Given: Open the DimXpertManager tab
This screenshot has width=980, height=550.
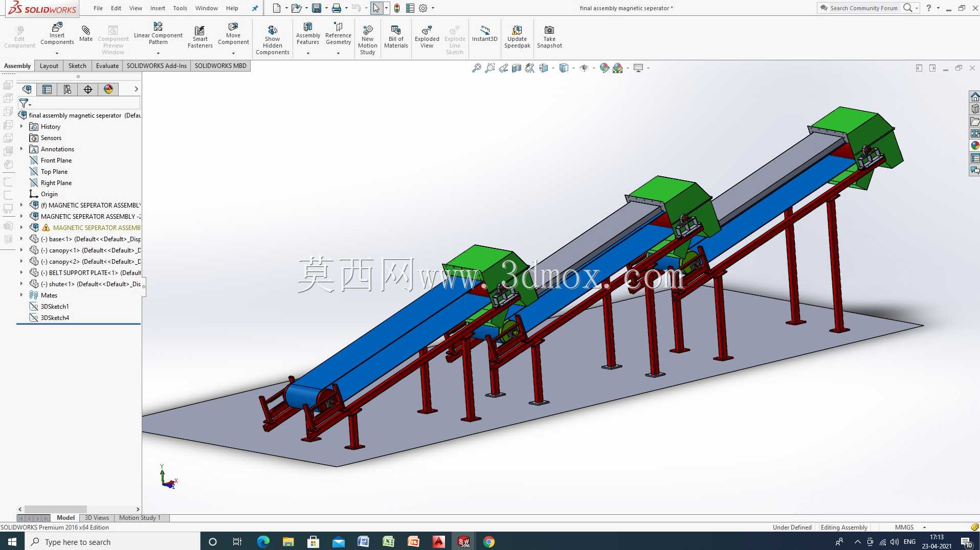Looking at the screenshot, I should pyautogui.click(x=88, y=89).
